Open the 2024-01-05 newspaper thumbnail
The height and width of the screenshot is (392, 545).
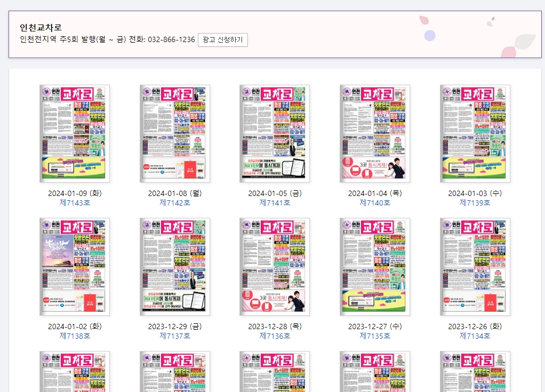(275, 133)
